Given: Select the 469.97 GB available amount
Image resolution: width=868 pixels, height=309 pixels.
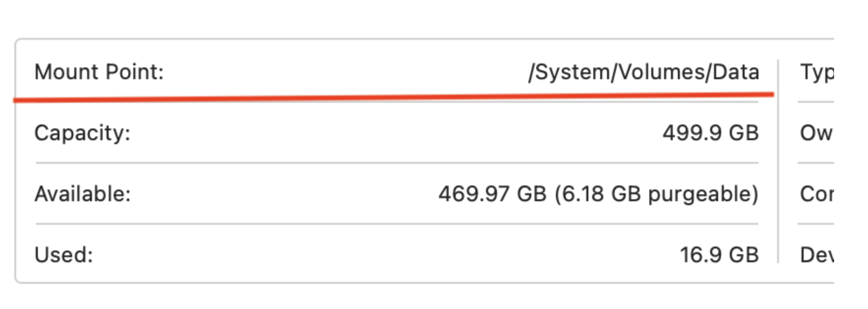Looking at the screenshot, I should click(492, 194).
